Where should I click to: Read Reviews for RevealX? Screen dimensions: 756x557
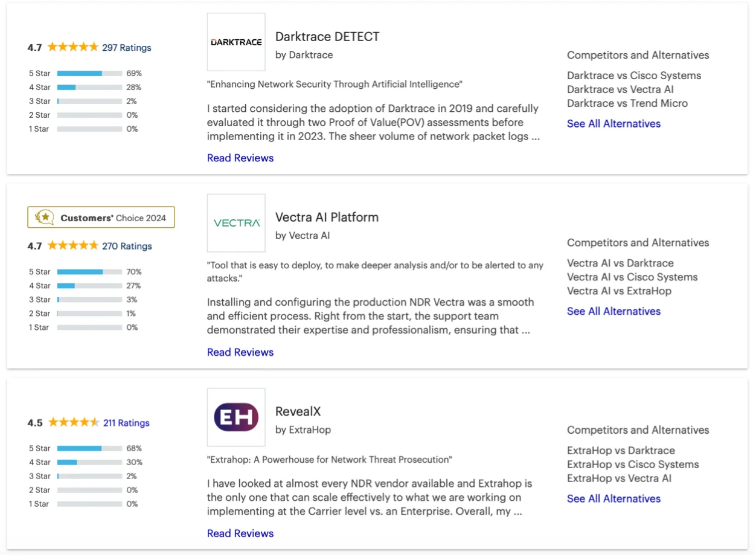tap(240, 534)
